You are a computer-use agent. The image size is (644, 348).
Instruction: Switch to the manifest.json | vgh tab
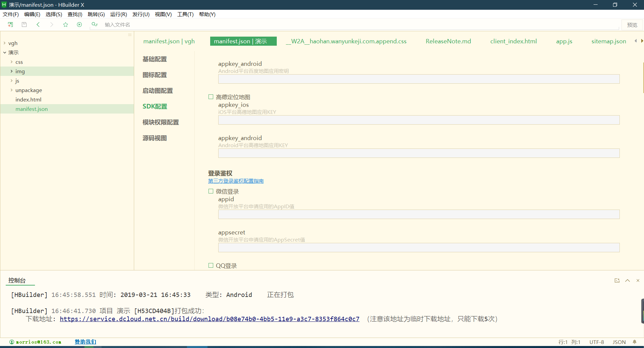tap(169, 41)
